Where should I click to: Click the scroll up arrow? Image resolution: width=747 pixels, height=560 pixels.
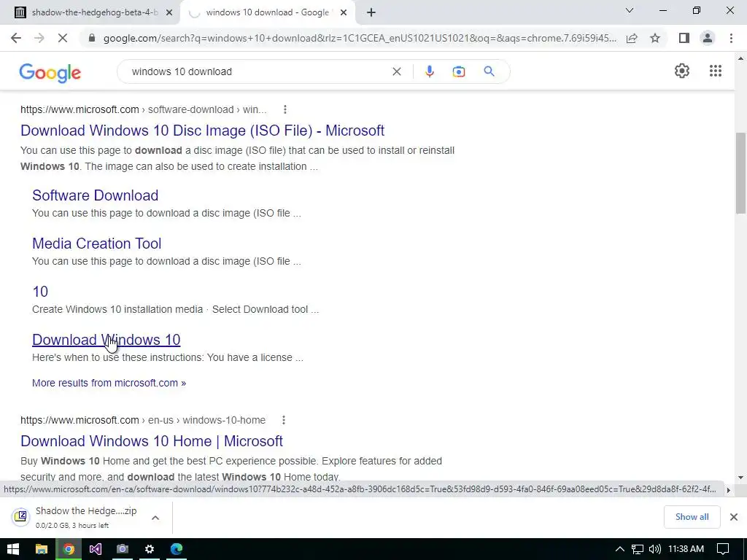[x=740, y=58]
